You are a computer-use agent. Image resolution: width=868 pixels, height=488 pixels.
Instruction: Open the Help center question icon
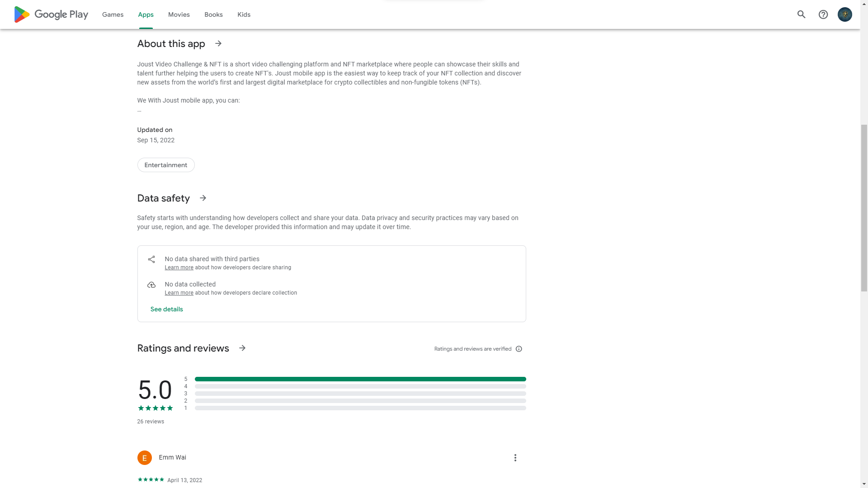pyautogui.click(x=823, y=14)
